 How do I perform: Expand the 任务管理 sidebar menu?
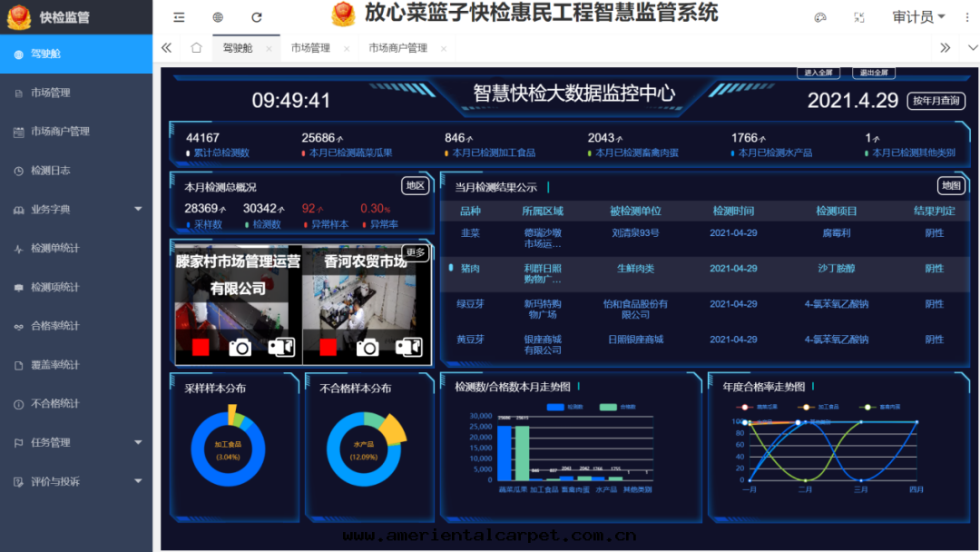[x=50, y=442]
